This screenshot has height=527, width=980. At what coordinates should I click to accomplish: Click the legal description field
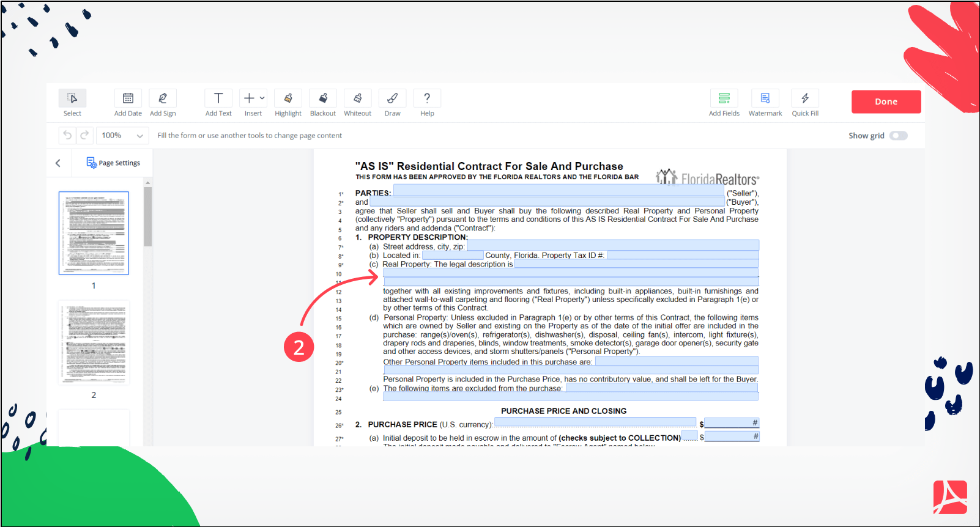pos(636,263)
